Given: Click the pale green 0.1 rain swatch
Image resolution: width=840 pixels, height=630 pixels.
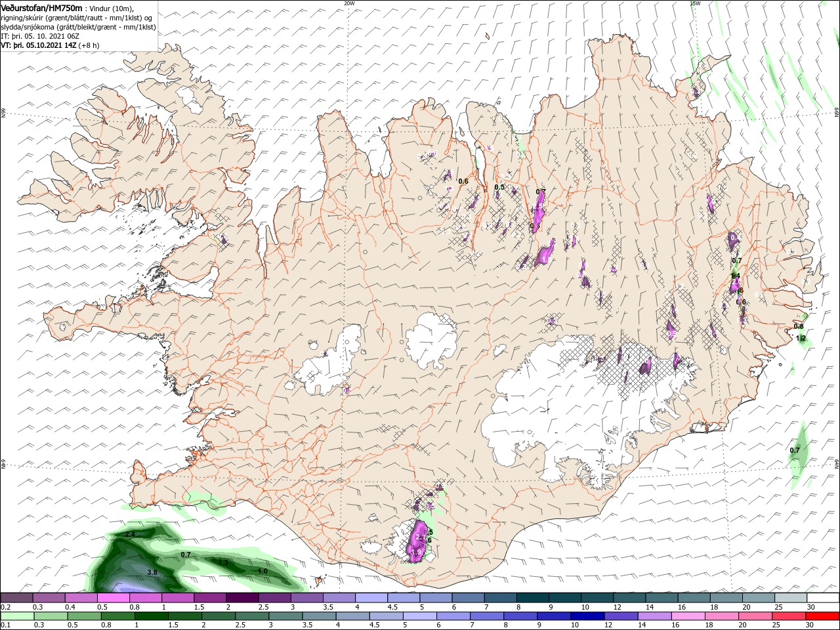Looking at the screenshot, I should point(17,617).
